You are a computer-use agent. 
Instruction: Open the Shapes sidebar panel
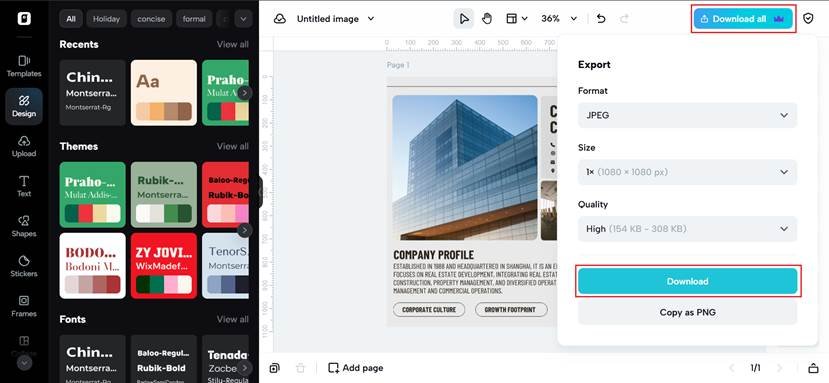(24, 226)
